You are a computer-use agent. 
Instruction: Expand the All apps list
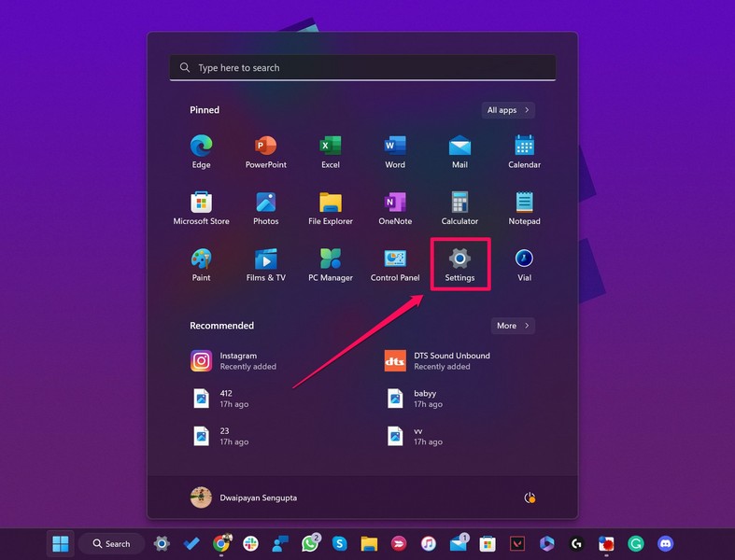(508, 110)
